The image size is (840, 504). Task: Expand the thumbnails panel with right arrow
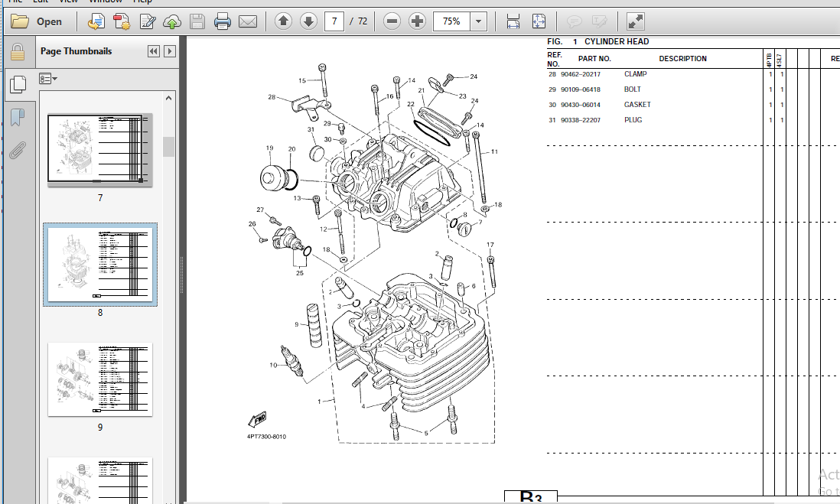(x=170, y=51)
